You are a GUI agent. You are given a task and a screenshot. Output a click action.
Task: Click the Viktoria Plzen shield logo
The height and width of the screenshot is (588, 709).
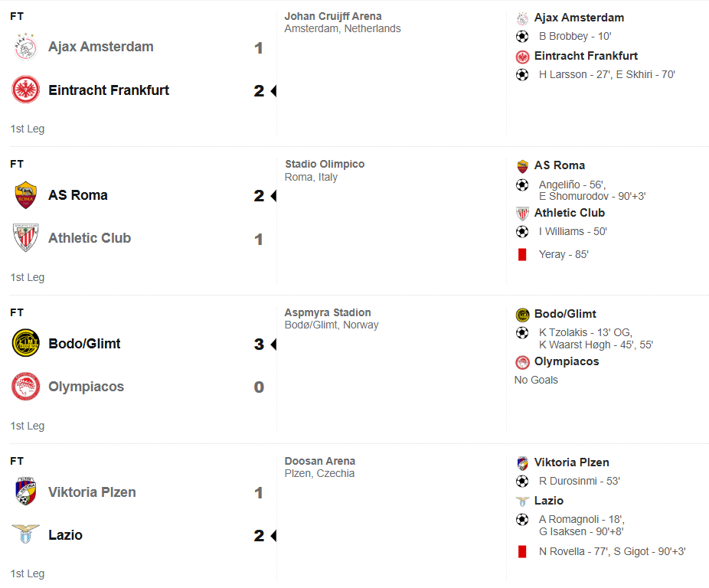coord(25,492)
